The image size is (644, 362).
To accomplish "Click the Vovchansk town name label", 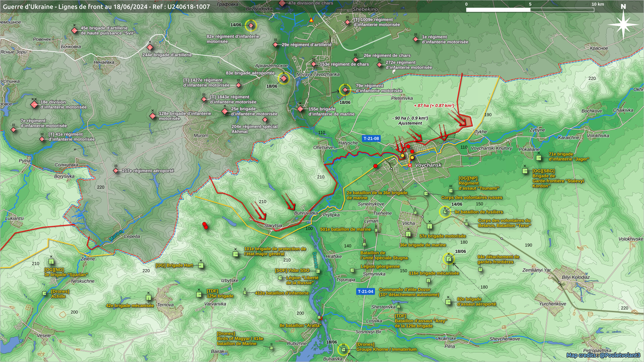I will click(x=428, y=165).
